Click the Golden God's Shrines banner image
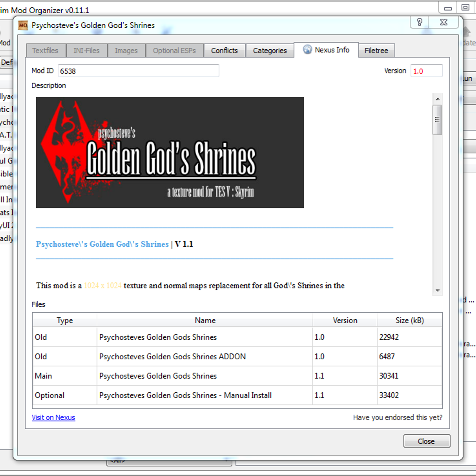Image resolution: width=476 pixels, height=476 pixels. pyautogui.click(x=170, y=152)
